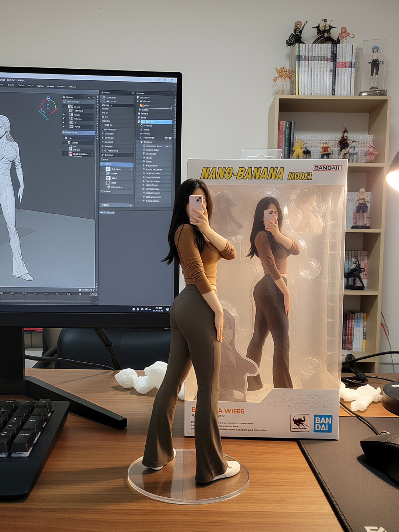This screenshot has height=532, width=399.
Task: Click the orange thumbnail icon in the rightmost panel
Action: 142,105
